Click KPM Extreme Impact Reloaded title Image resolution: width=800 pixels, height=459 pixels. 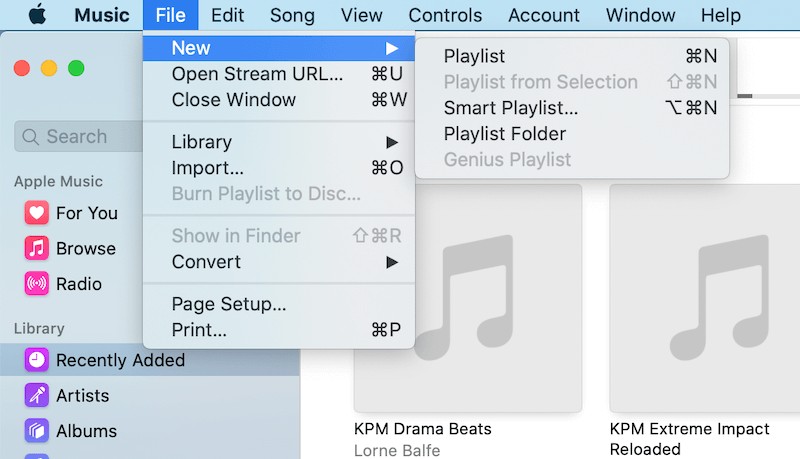pos(689,439)
